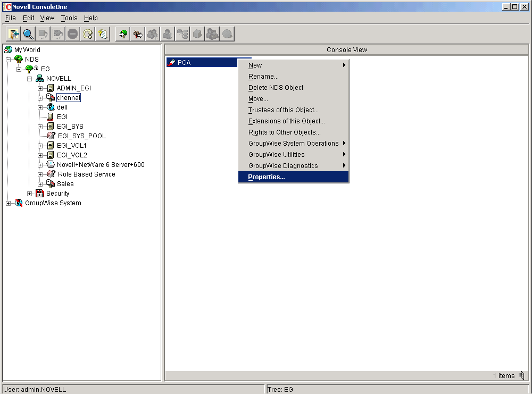Expand the Novell+NetWare 6 Server+600 node

coord(40,165)
